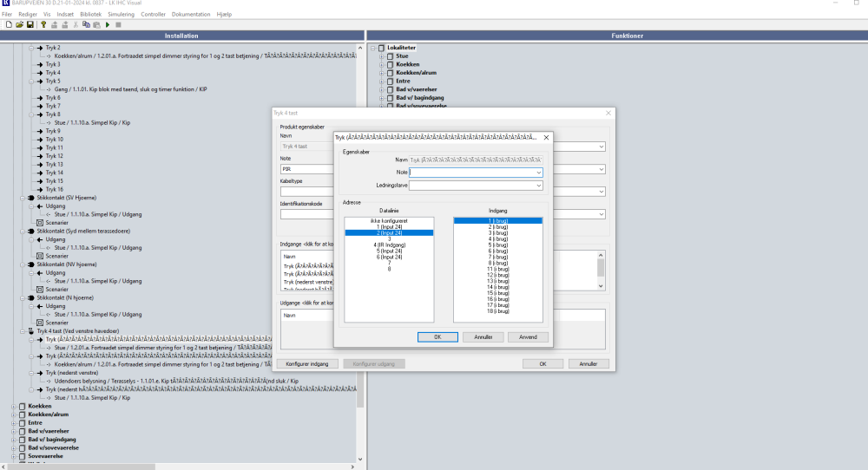Screen dimensions: 868x470
Task: Expand the Koekken node in Installation tree
Action: click(13, 406)
